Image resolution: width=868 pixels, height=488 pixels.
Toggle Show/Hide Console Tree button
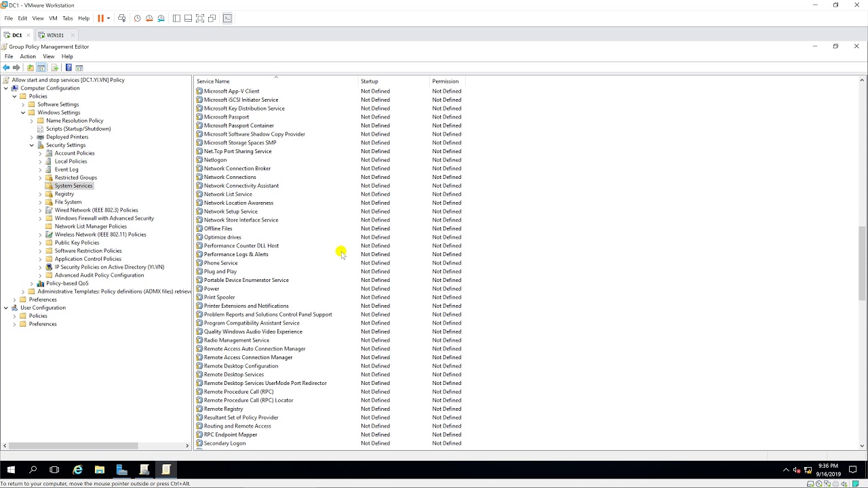[41, 68]
